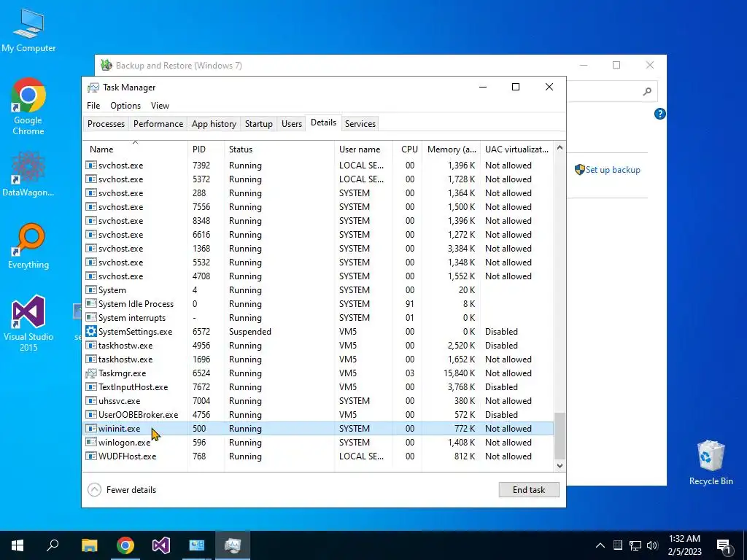747x560 pixels.
Task: Switch to the Startup tab
Action: (x=259, y=124)
